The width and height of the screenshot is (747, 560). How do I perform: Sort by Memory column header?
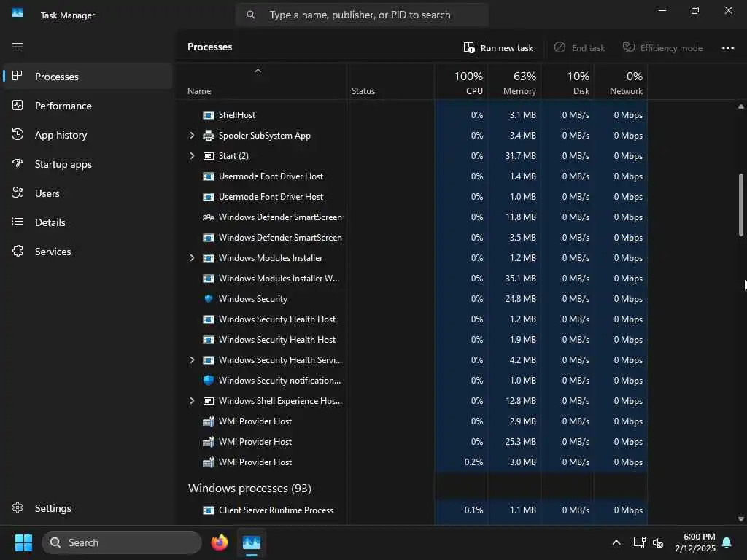click(x=514, y=82)
